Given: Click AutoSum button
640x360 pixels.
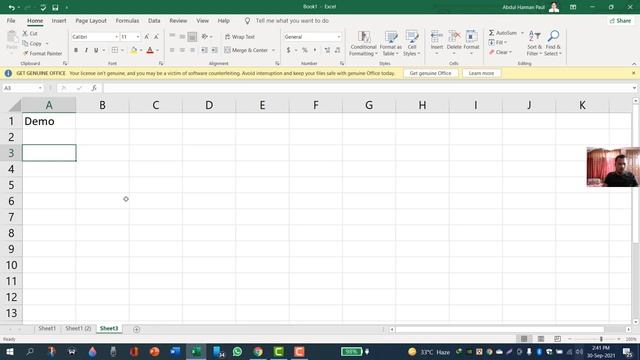Looking at the screenshot, I should click(502, 33).
